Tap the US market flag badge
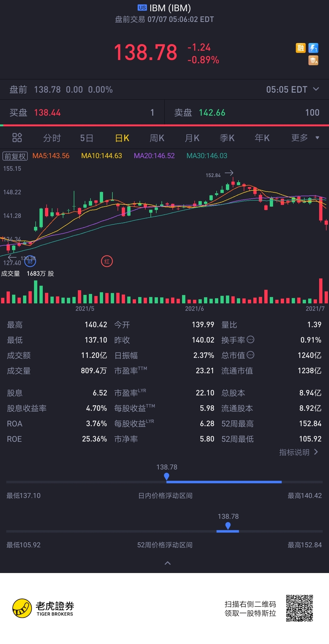The image size is (329, 644). tap(142, 8)
